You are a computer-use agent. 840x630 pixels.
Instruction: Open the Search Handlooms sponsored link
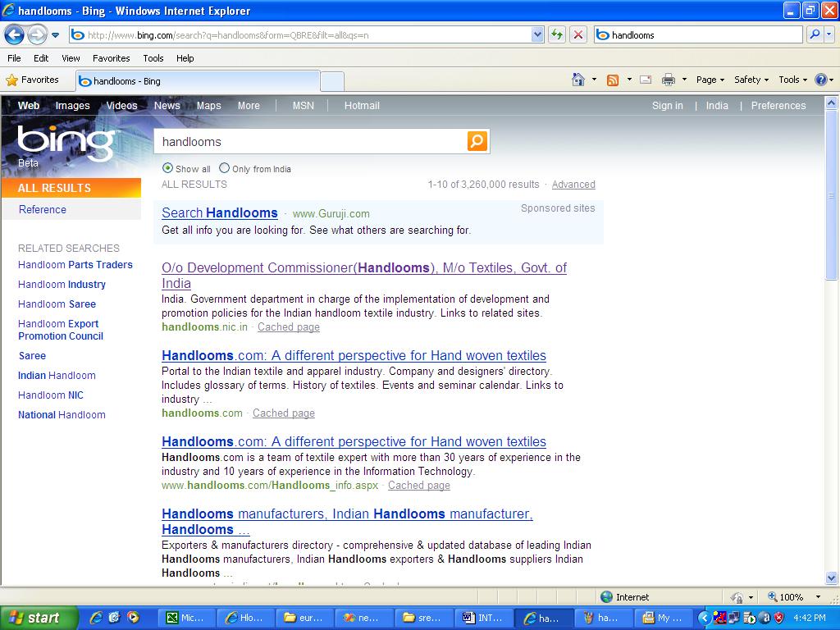(220, 212)
